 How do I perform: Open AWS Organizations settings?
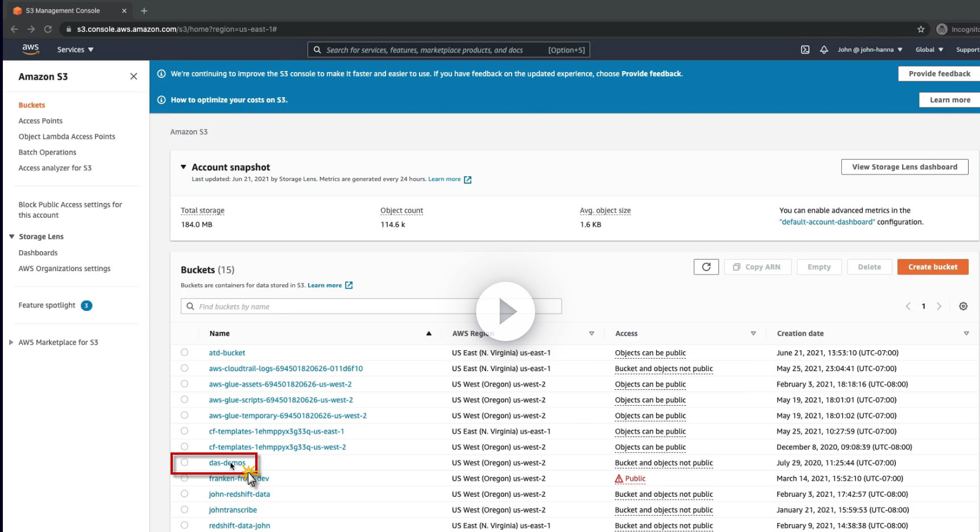pyautogui.click(x=64, y=269)
